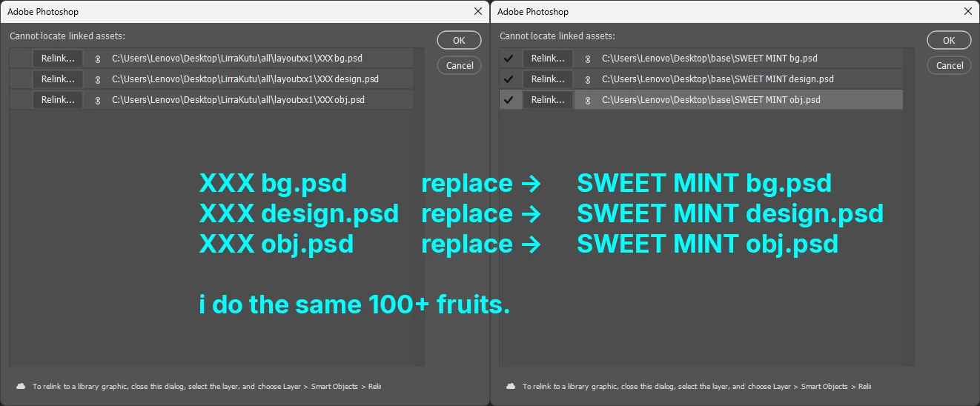
Task: Close the left Adobe Photoshop dialog
Action: point(478,11)
